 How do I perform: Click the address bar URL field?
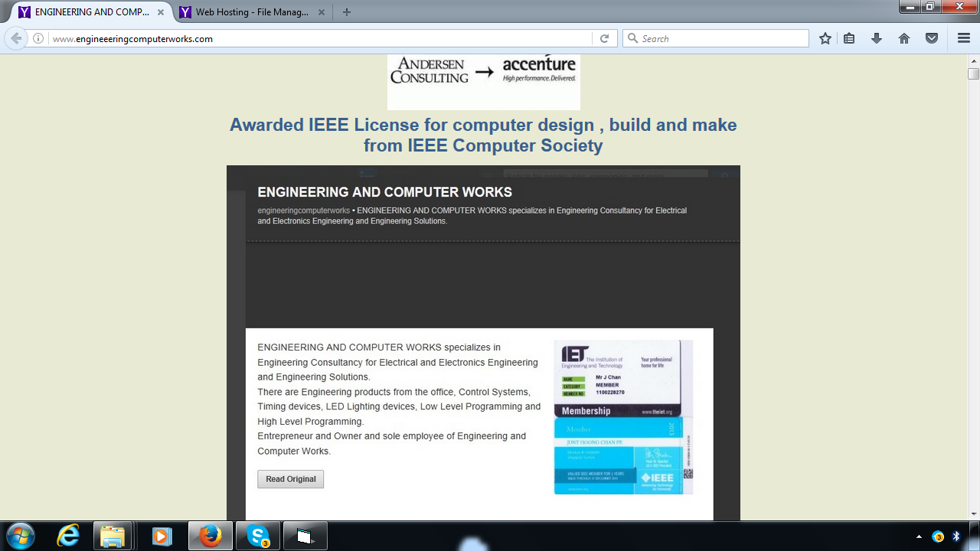322,38
